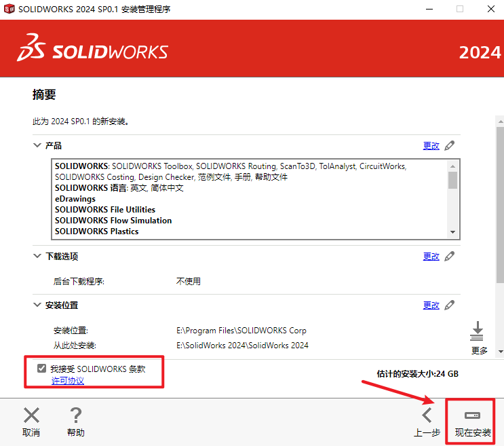This screenshot has width=504, height=446.
Task: Click the 取消 X icon
Action: [x=31, y=415]
